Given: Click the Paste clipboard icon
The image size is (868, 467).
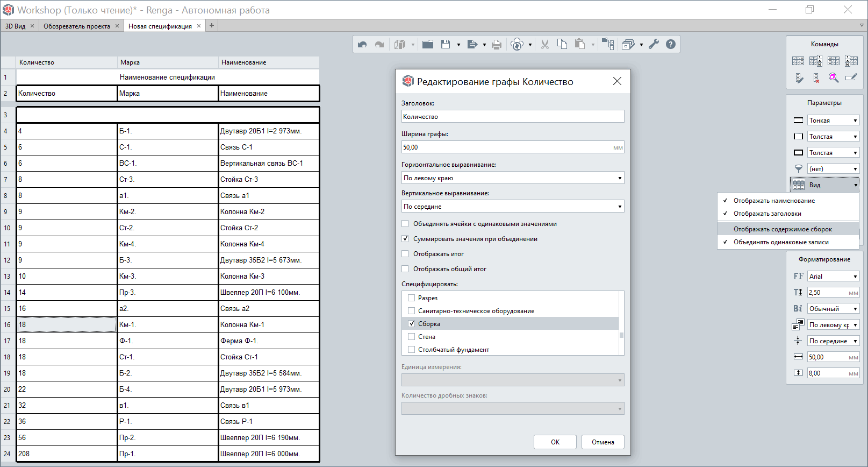Looking at the screenshot, I should tap(580, 45).
